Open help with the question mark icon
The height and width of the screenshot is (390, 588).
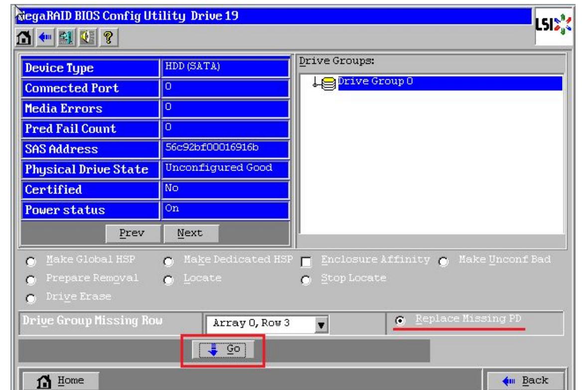109,37
